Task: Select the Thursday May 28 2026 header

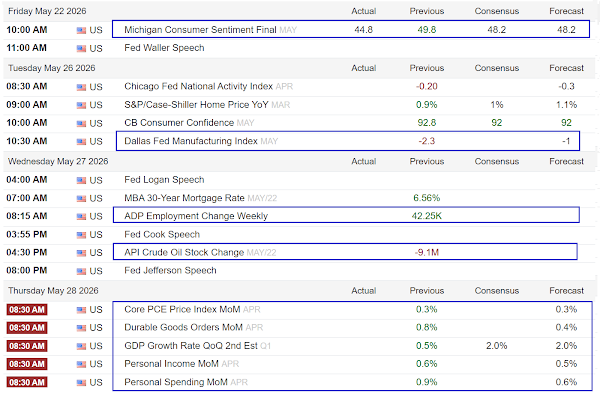Action: click(53, 291)
